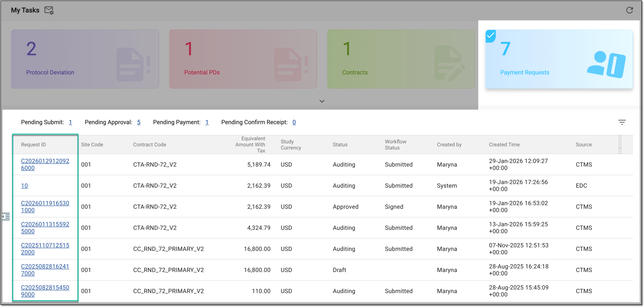Click the 19-Jan-2026 16:53:02 created time
This screenshot has height=307, width=644.
(x=518, y=207)
